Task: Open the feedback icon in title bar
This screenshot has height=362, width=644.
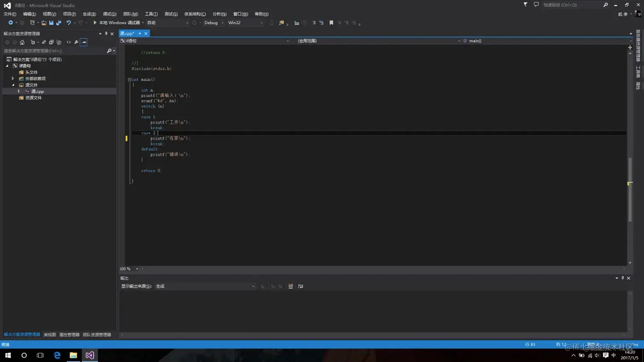Action: (536, 5)
